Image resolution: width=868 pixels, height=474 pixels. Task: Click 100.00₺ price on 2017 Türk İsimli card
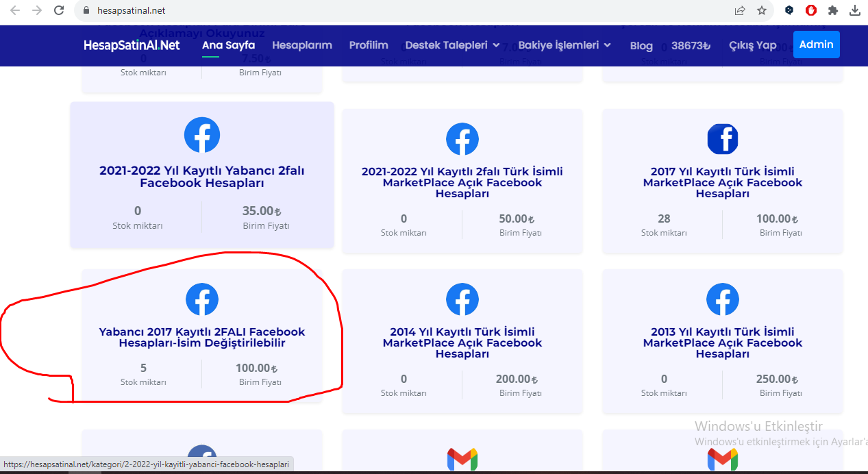pos(777,219)
